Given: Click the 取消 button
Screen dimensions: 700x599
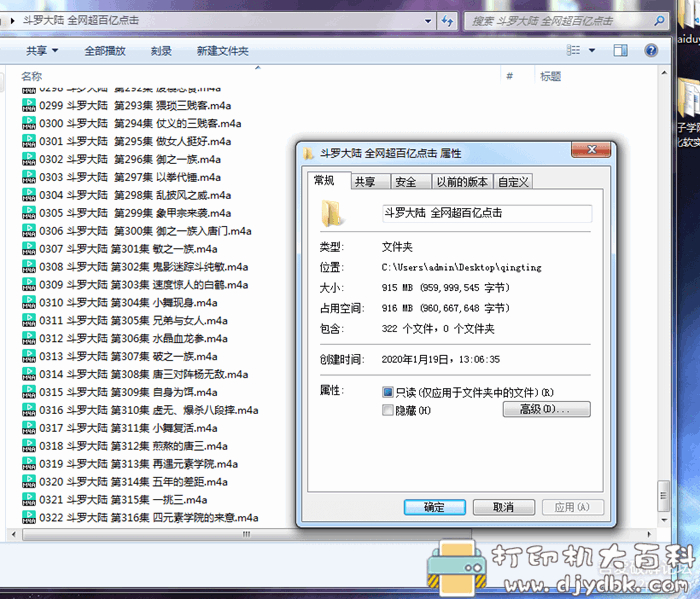Looking at the screenshot, I should coord(503,507).
